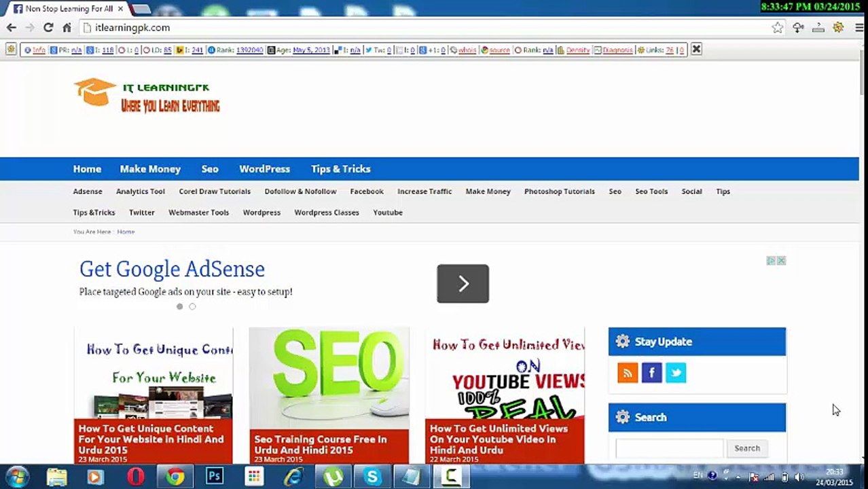
Task: Click the Home breadcrumb link
Action: 126,232
